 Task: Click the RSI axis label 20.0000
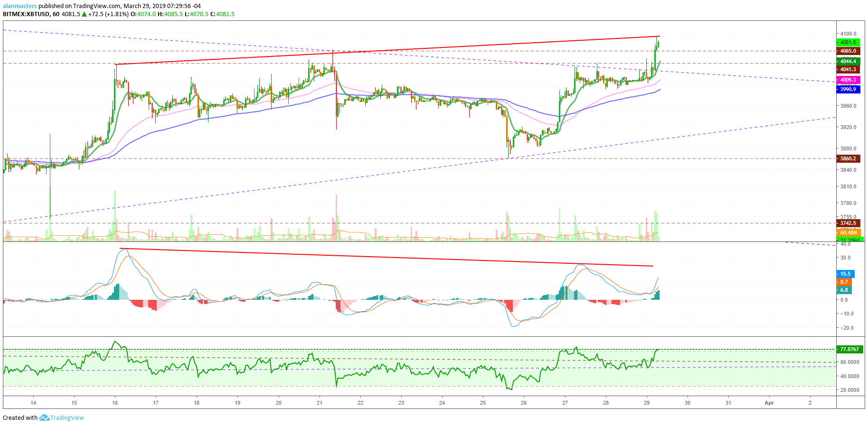tap(849, 390)
